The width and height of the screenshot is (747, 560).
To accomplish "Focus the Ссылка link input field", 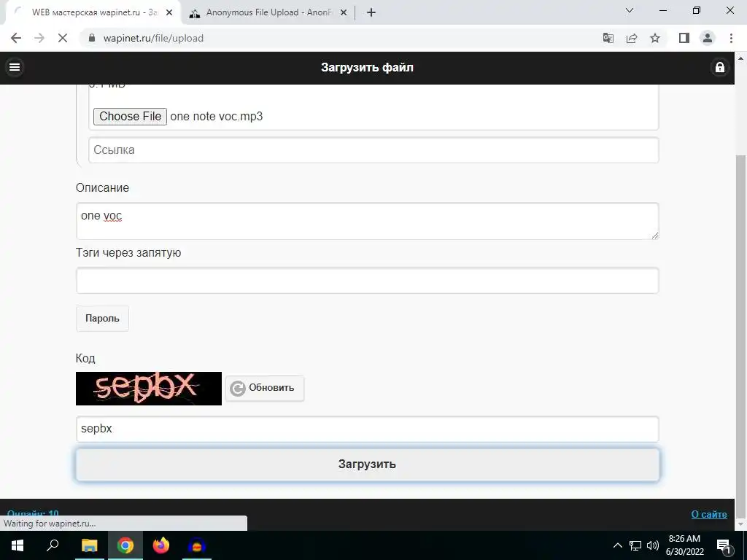I will click(x=373, y=150).
